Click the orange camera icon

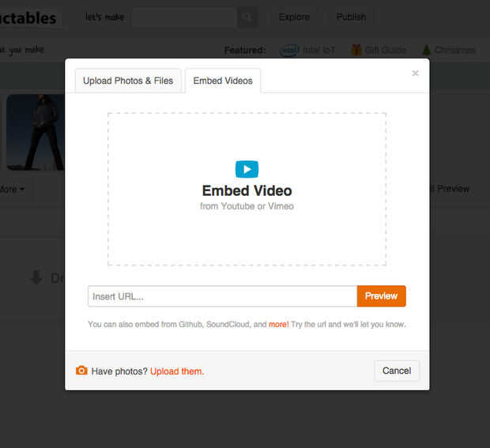pyautogui.click(x=81, y=371)
